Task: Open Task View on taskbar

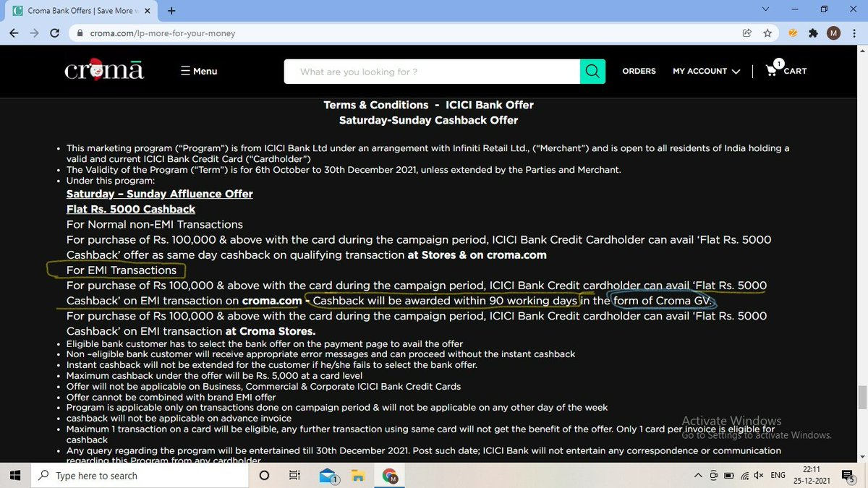Action: coord(294,475)
